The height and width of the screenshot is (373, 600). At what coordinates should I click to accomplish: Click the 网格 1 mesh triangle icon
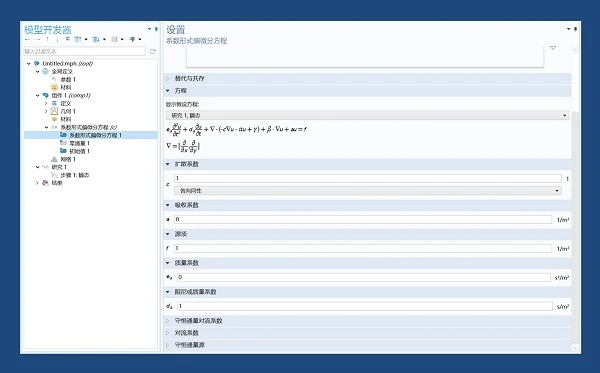click(x=54, y=159)
